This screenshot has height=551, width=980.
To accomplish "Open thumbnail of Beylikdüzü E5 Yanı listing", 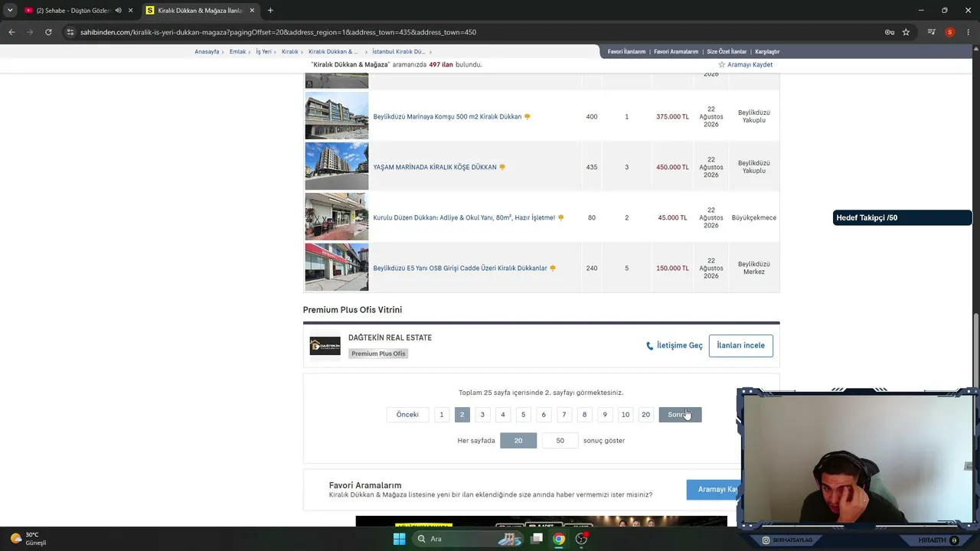I will click(x=337, y=267).
